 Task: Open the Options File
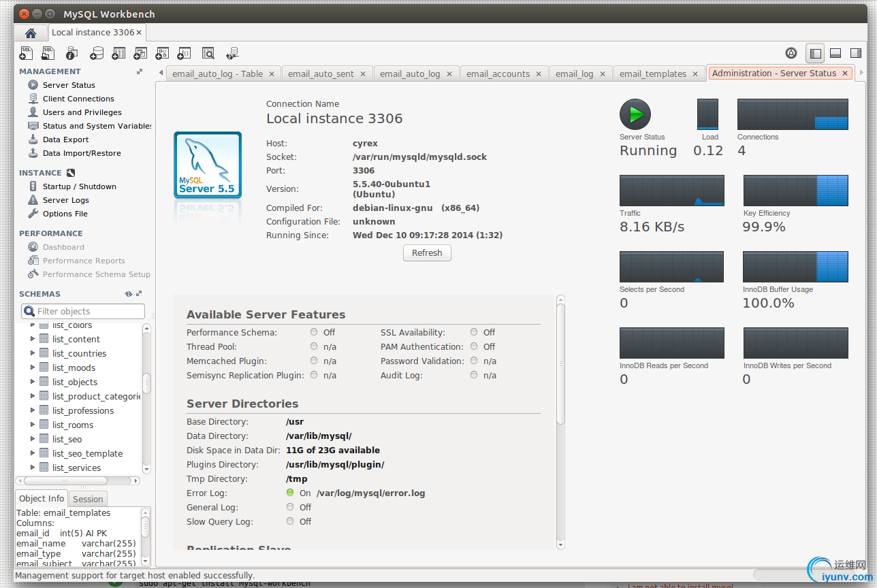tap(65, 214)
